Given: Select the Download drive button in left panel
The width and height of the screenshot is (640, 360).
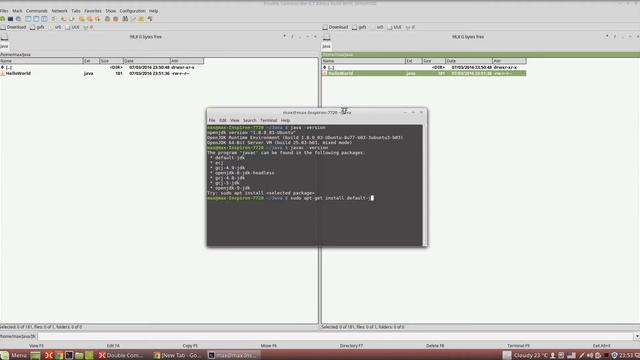Looking at the screenshot, I should point(13,27).
